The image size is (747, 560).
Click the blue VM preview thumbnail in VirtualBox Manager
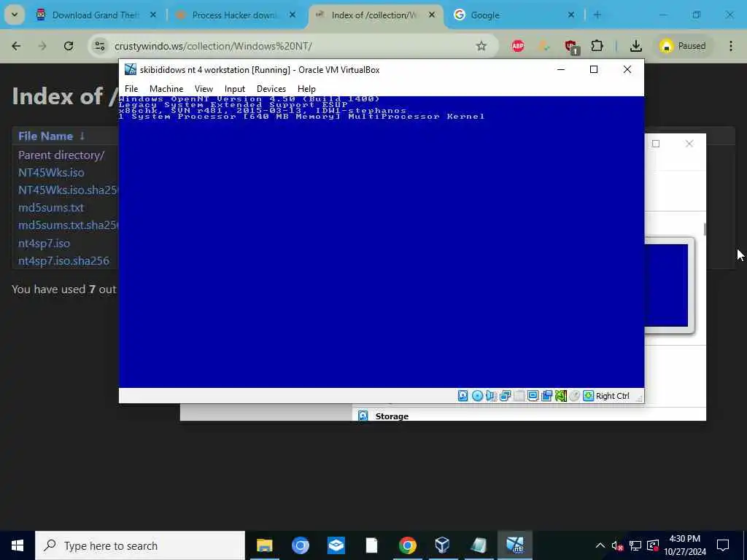pos(667,285)
